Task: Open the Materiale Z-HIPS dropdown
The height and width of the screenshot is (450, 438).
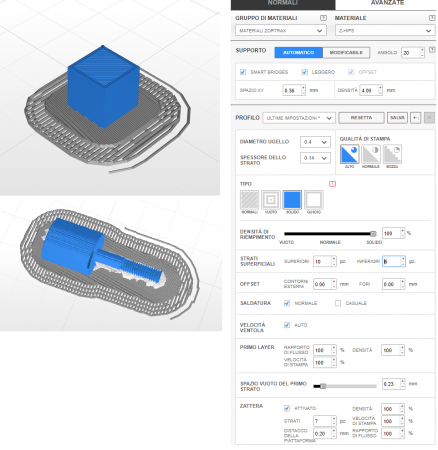Action: coord(385,31)
